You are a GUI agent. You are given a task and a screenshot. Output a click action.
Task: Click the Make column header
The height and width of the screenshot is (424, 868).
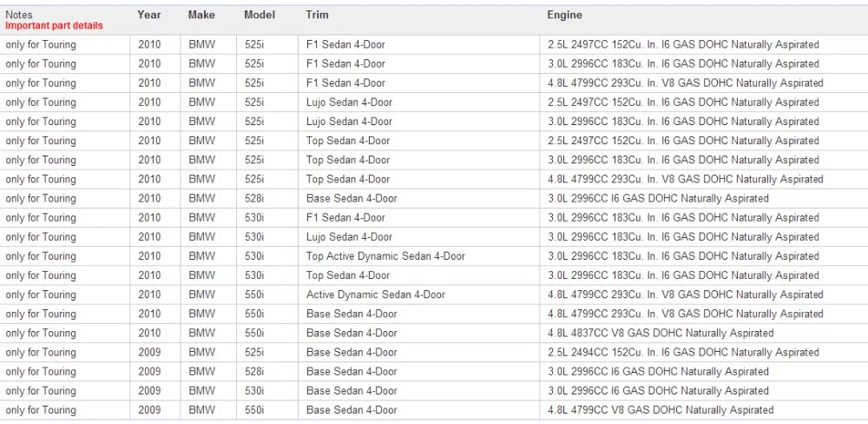(201, 15)
